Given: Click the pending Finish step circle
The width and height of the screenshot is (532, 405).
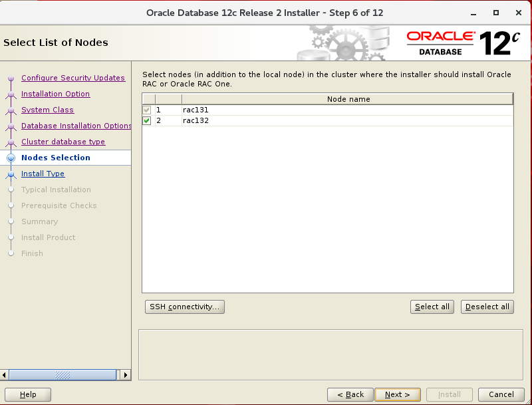Looking at the screenshot, I should coord(11,253).
